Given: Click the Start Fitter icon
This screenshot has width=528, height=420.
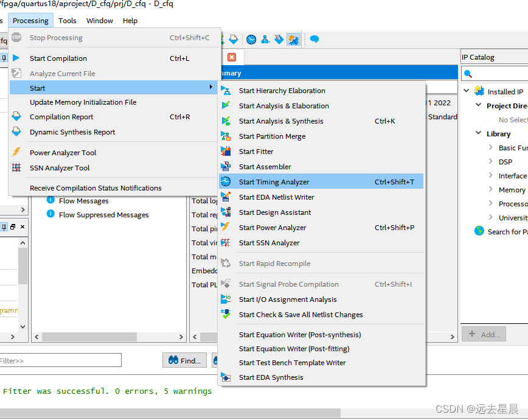Looking at the screenshot, I should (x=226, y=151).
